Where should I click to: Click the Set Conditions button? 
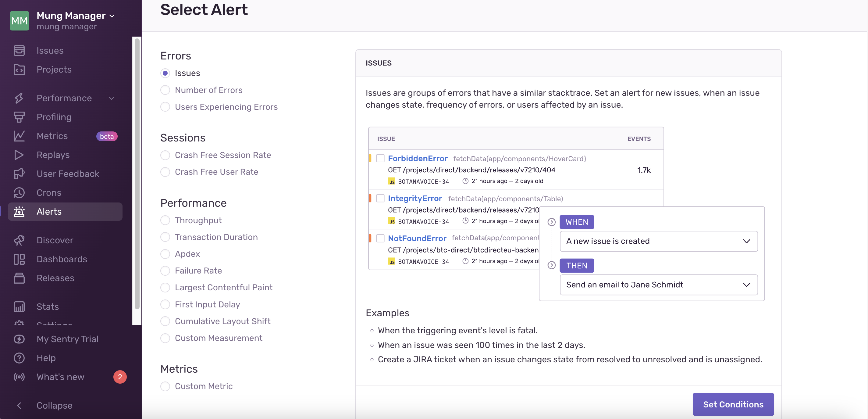pyautogui.click(x=733, y=404)
